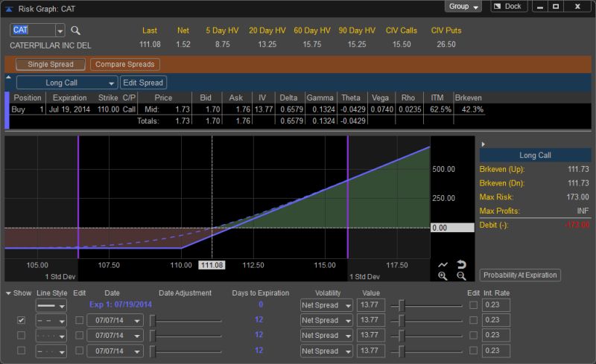Click the Buy position cell
596x364 pixels.
18,109
